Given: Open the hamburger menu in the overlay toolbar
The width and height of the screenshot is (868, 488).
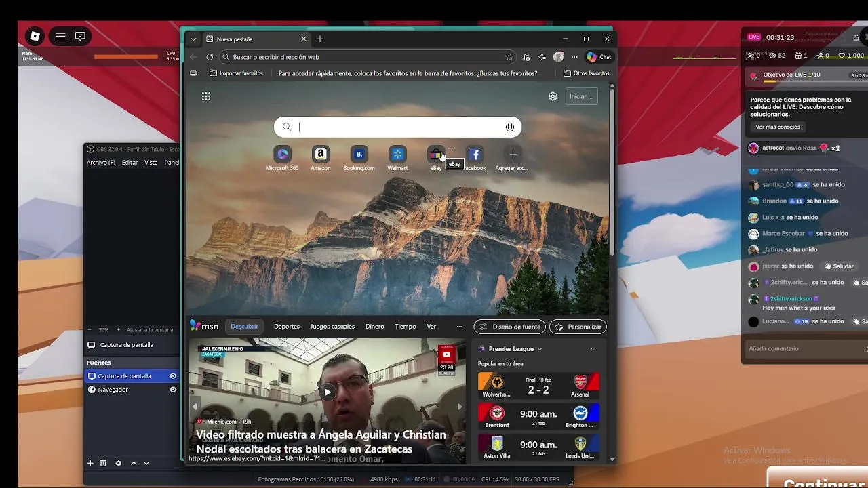Looking at the screenshot, I should [x=60, y=36].
